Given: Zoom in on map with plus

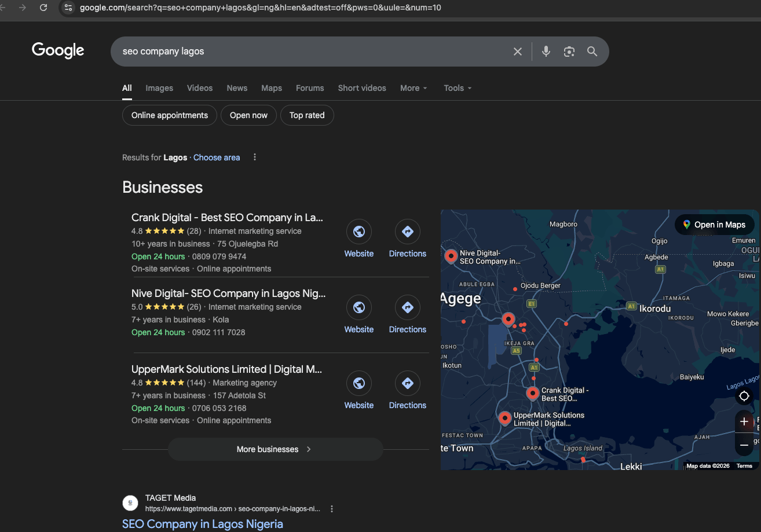Looking at the screenshot, I should click(x=744, y=421).
